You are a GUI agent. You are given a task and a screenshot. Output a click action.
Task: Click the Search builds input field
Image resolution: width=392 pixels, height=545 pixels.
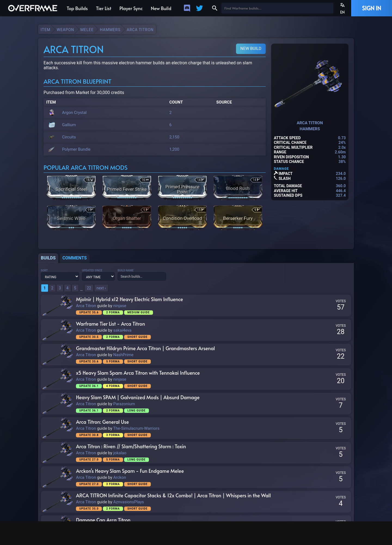[142, 276]
